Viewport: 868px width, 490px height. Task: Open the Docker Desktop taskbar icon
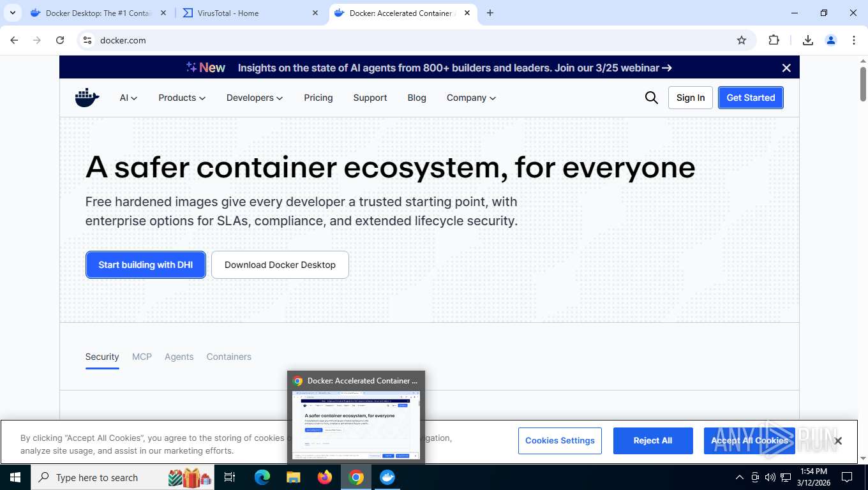click(387, 477)
